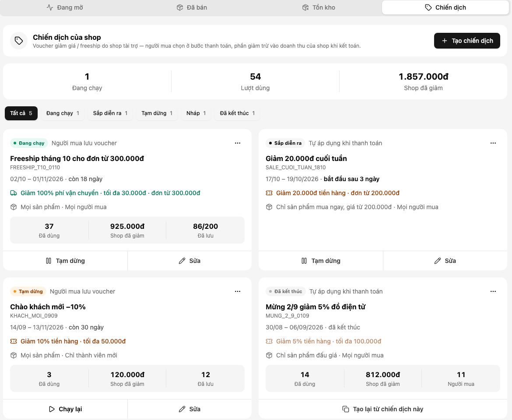Filter campaigns by Tất cả

[x=21, y=113]
